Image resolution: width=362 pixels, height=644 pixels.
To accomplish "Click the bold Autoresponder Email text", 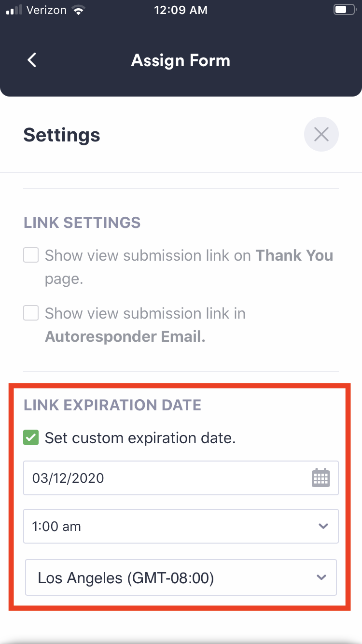I will click(x=125, y=336).
